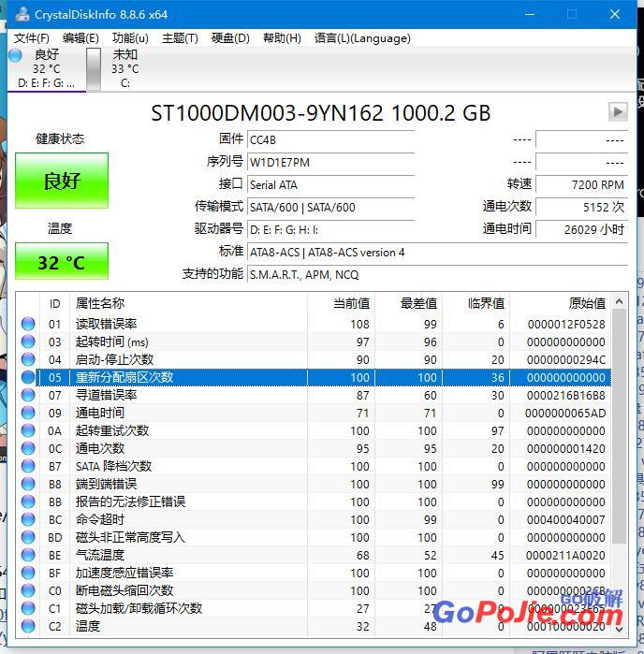The image size is (644, 654).
Task: Click status orb of row 0C 通电次数
Action: coord(28,448)
